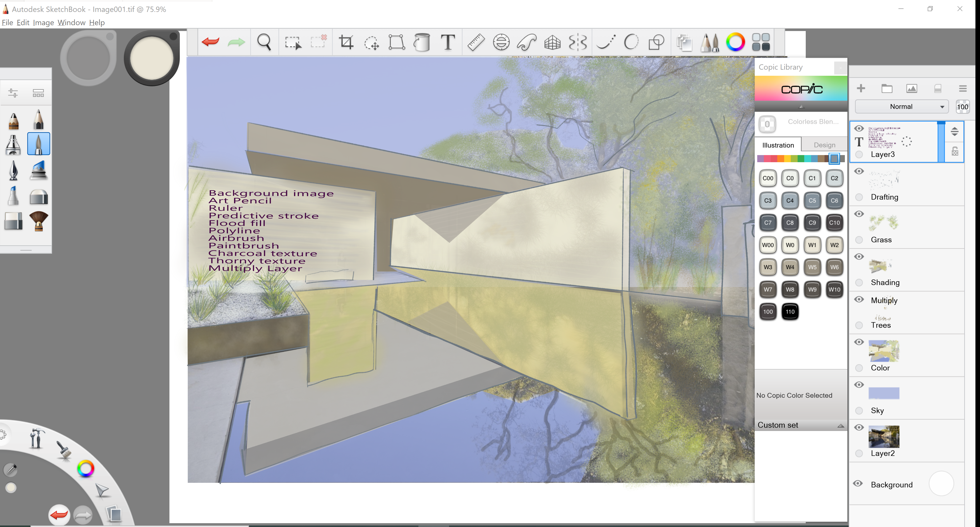Open the layer panel hamburger menu

(962, 89)
